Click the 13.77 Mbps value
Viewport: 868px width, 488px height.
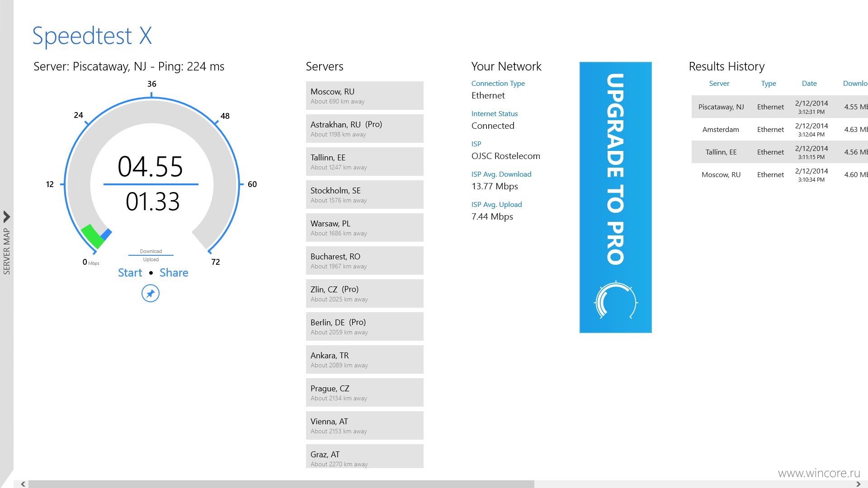(495, 187)
